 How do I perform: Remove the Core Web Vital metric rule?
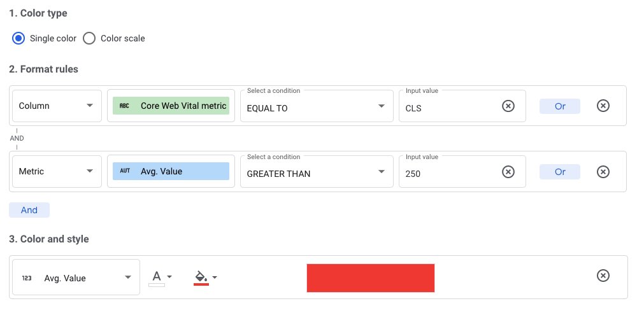(603, 106)
